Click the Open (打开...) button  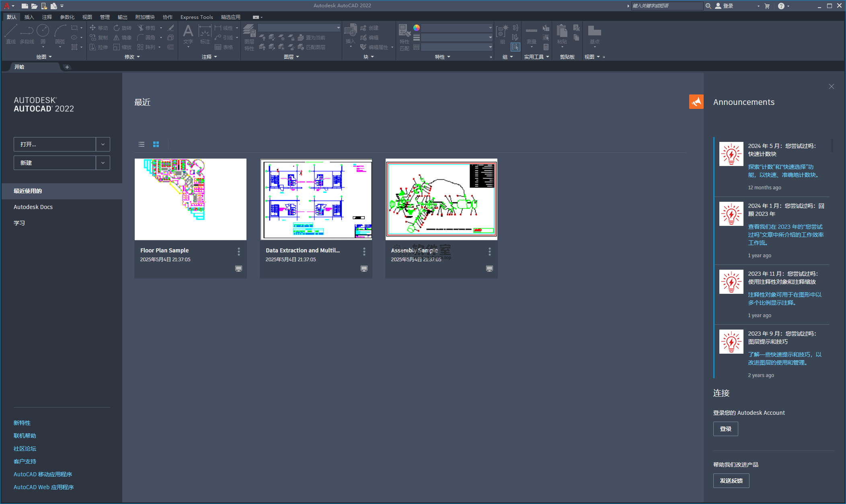pos(55,144)
